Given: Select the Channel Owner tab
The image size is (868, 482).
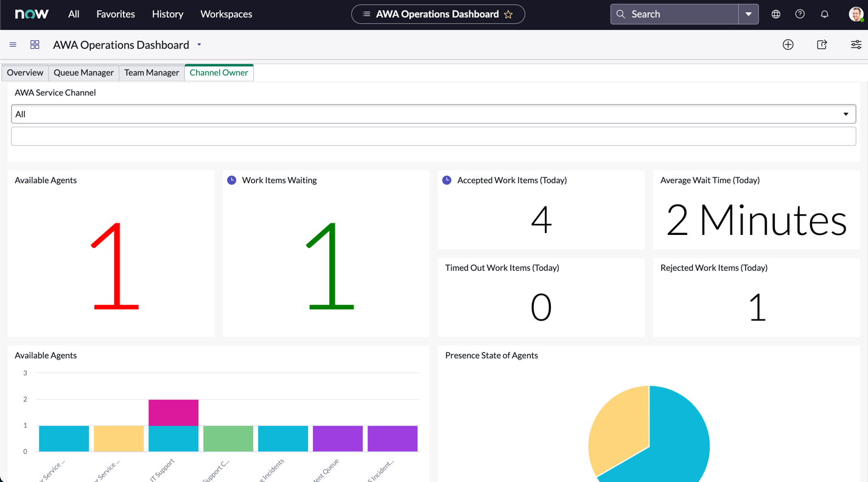Looking at the screenshot, I should tap(219, 72).
